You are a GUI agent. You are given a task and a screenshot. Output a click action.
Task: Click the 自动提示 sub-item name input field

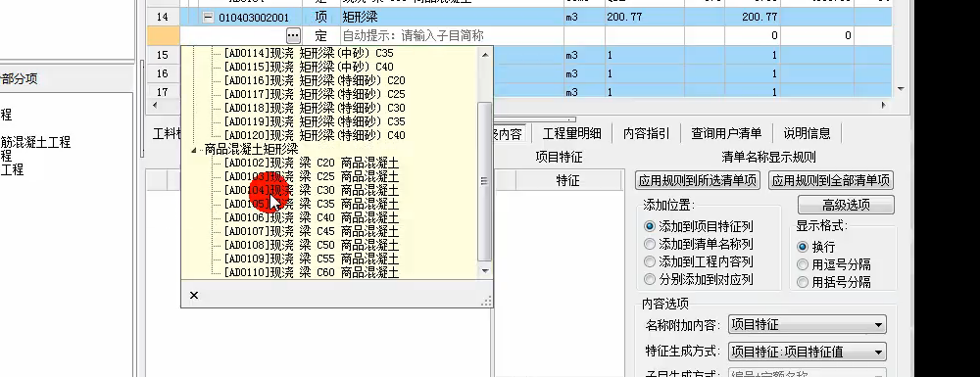pyautogui.click(x=451, y=35)
